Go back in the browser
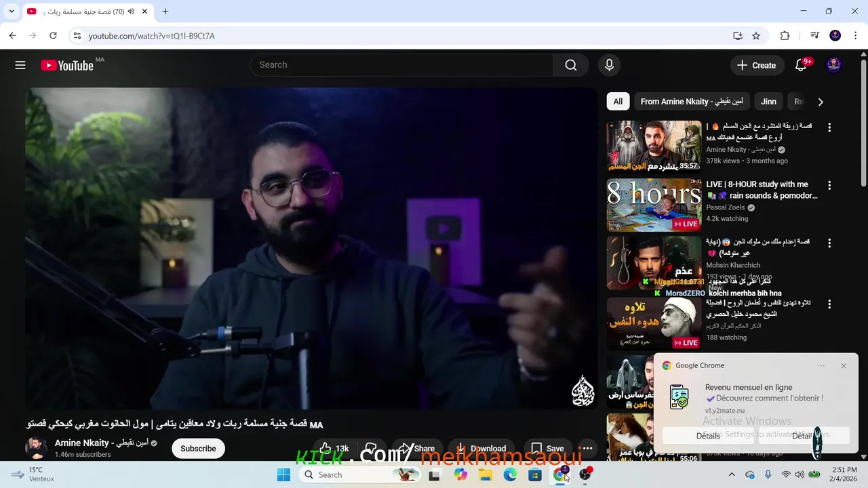Image resolution: width=868 pixels, height=488 pixels. pyautogui.click(x=12, y=35)
